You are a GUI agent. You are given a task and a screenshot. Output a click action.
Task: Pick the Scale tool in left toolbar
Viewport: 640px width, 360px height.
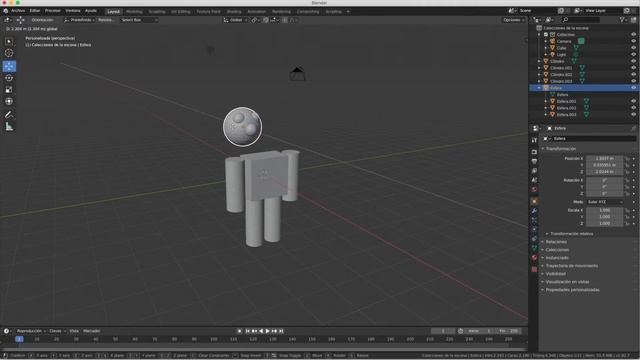tap(9, 90)
